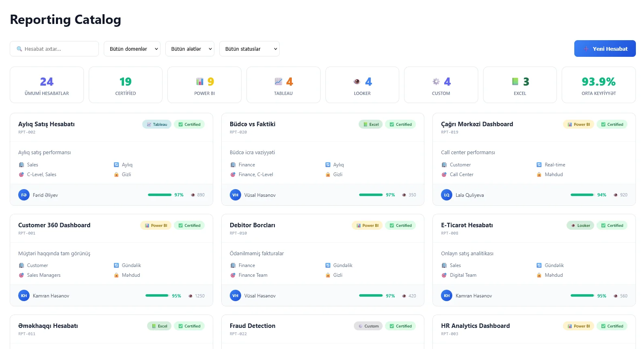Click the Power BI stat chart icon
The height and width of the screenshot is (349, 644).
coord(200,82)
